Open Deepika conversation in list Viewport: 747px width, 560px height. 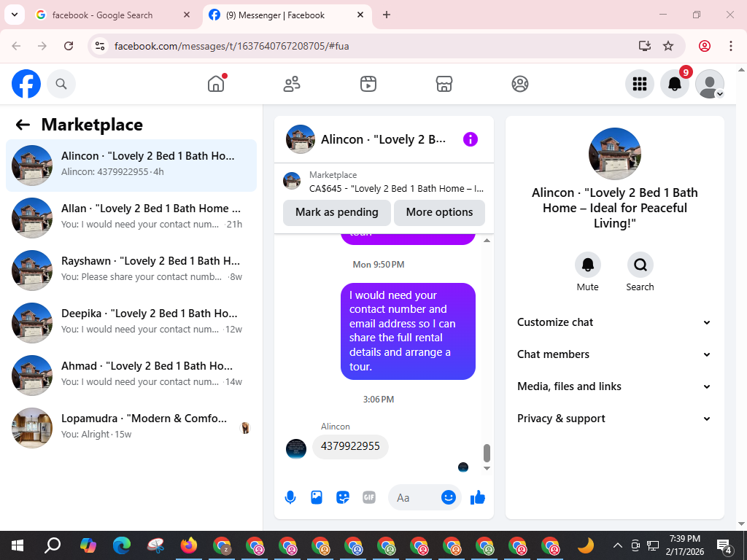tap(131, 323)
